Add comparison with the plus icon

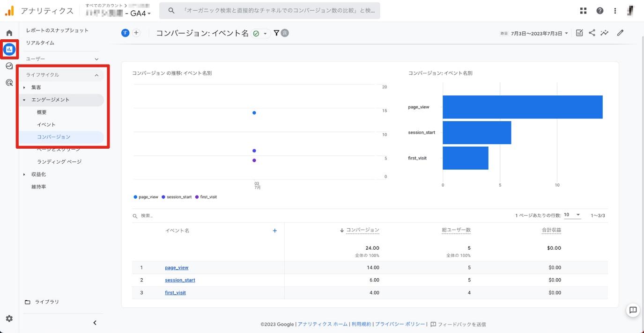136,33
